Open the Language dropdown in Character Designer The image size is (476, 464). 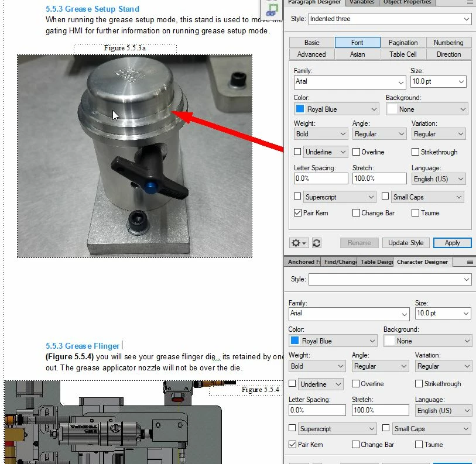[444, 411]
